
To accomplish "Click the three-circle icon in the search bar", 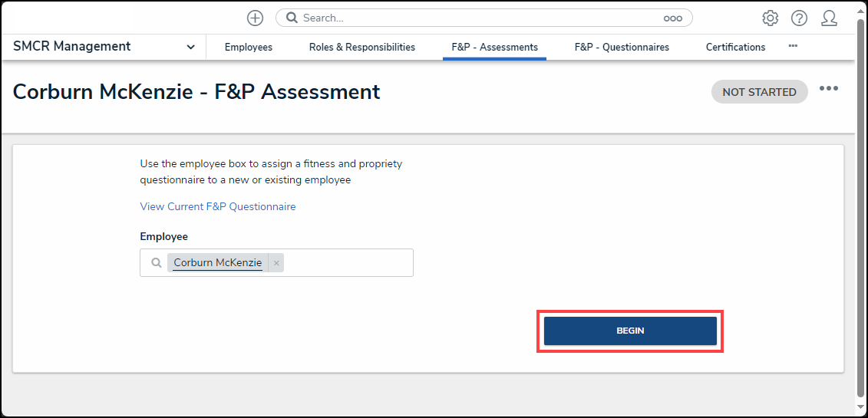I will pos(672,18).
